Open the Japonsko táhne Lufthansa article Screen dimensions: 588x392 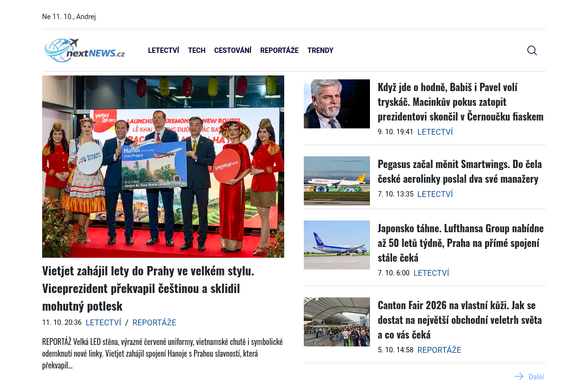(461, 243)
